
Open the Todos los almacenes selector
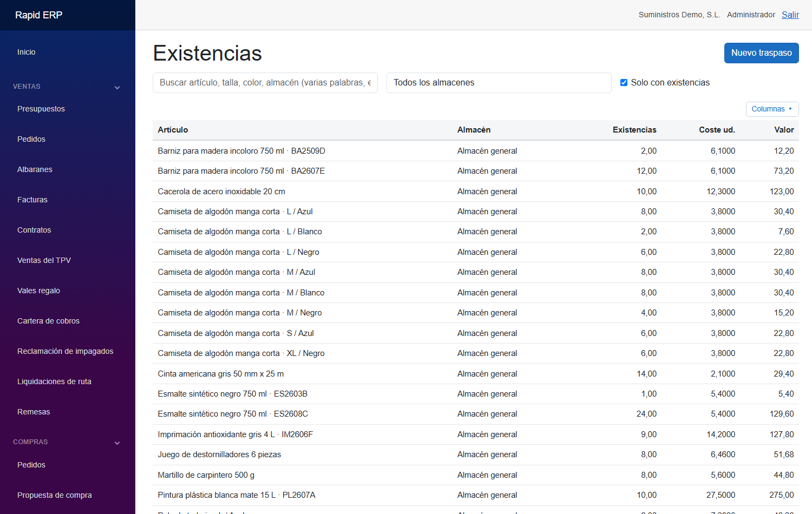499,83
